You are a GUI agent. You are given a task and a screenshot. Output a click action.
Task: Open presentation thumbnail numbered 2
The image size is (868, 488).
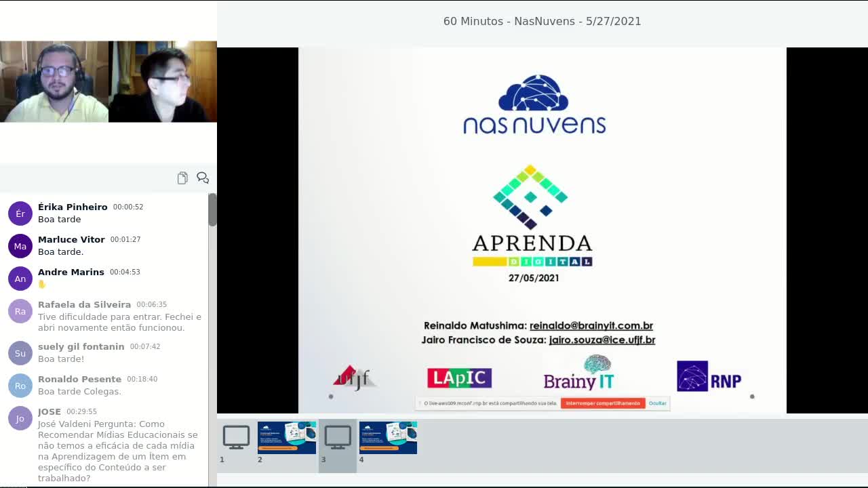(287, 438)
